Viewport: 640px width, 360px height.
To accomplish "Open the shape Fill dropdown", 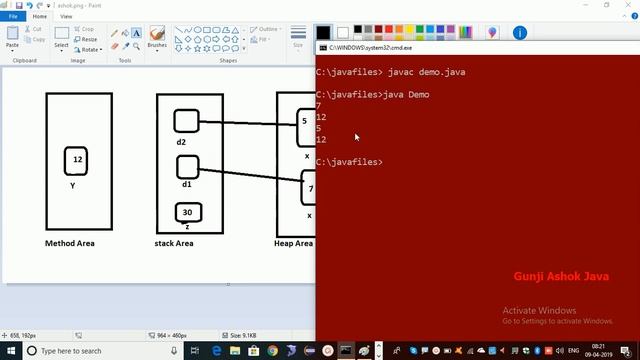I will (260, 40).
